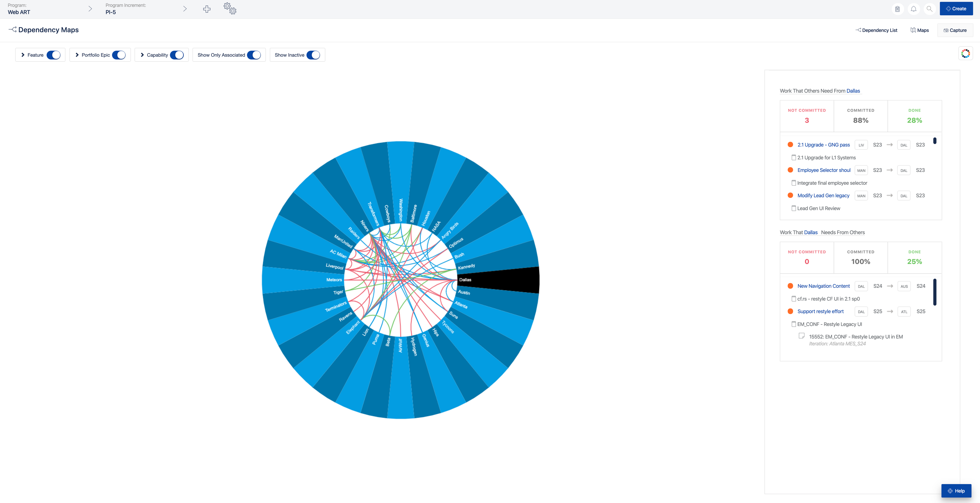Switch to Maps view
Image resolution: width=980 pixels, height=503 pixels.
click(920, 30)
